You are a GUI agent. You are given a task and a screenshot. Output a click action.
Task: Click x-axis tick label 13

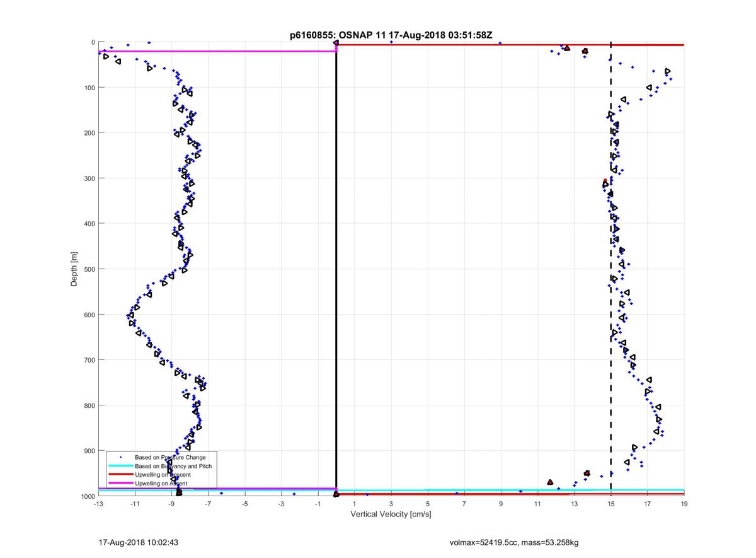point(574,504)
